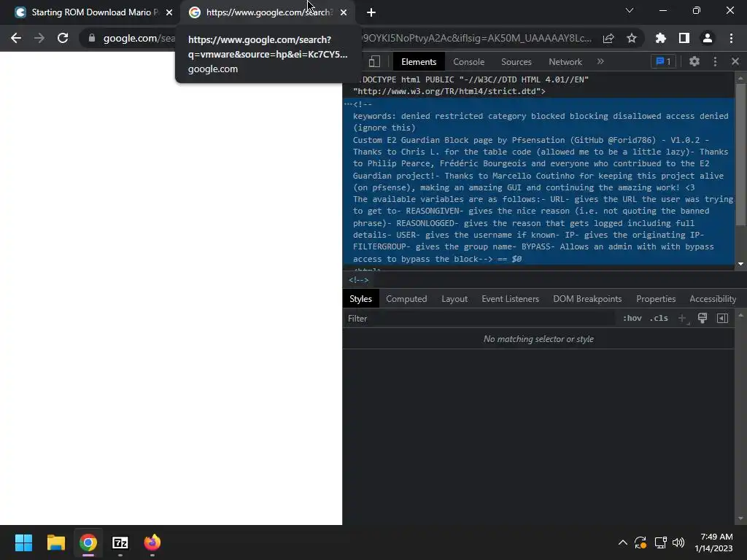Click the styles Filter input field
747x560 pixels.
point(479,319)
